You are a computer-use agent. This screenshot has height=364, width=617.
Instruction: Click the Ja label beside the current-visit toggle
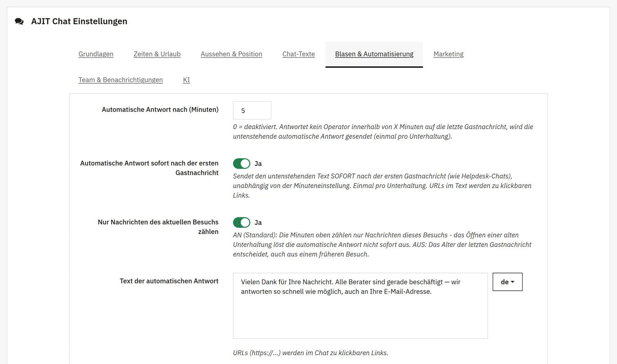click(x=258, y=223)
